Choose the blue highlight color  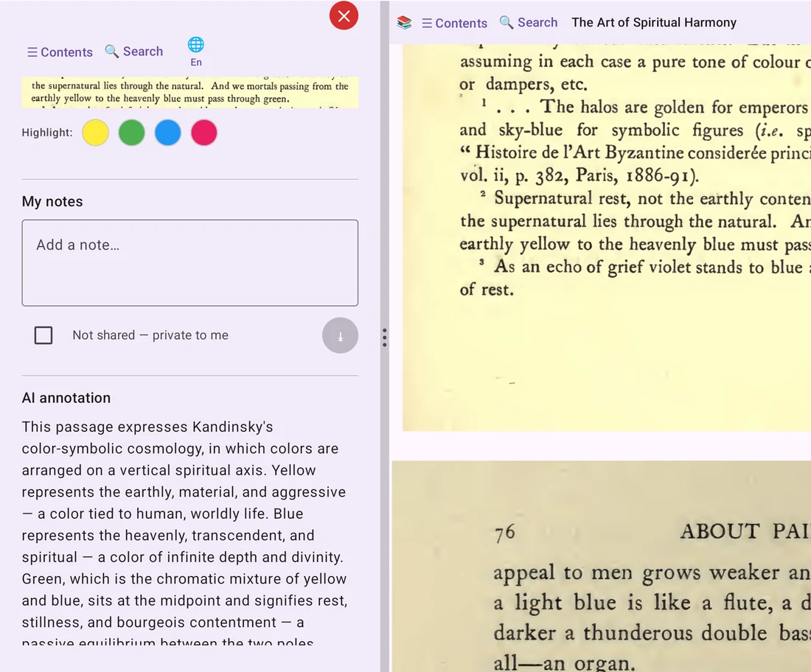pyautogui.click(x=168, y=133)
